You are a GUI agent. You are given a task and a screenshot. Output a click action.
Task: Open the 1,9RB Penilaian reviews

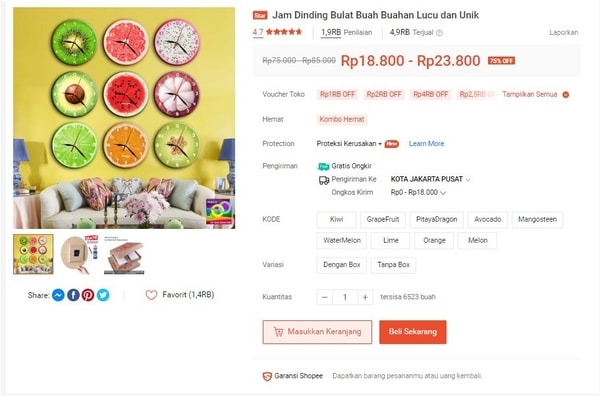pyautogui.click(x=346, y=33)
